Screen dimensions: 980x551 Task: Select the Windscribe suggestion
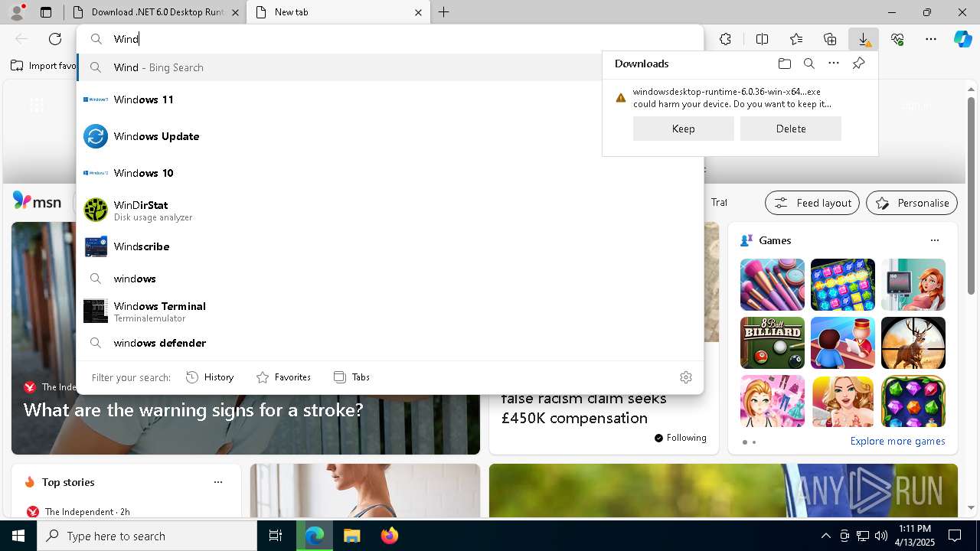point(390,246)
